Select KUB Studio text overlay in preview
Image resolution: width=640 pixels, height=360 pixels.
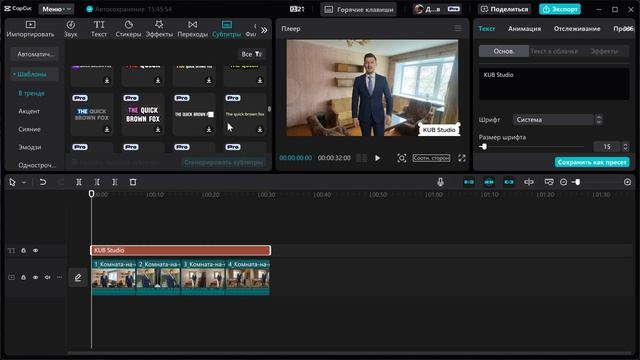(x=439, y=129)
